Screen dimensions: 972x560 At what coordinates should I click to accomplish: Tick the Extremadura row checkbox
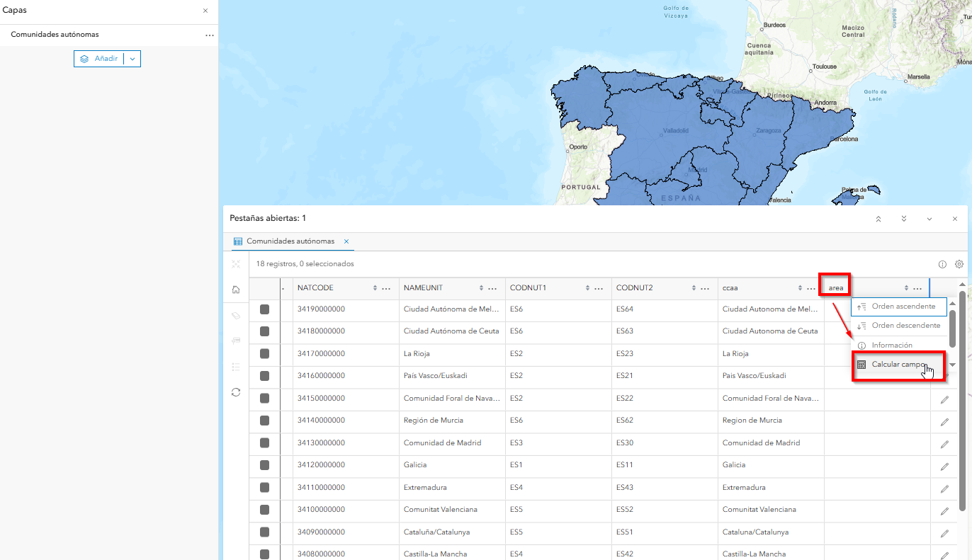coord(265,488)
